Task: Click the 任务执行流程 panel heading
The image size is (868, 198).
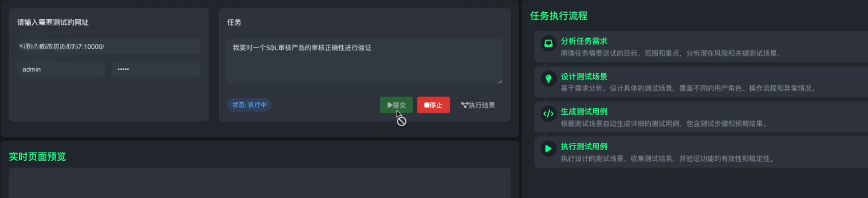Action: coord(559,16)
